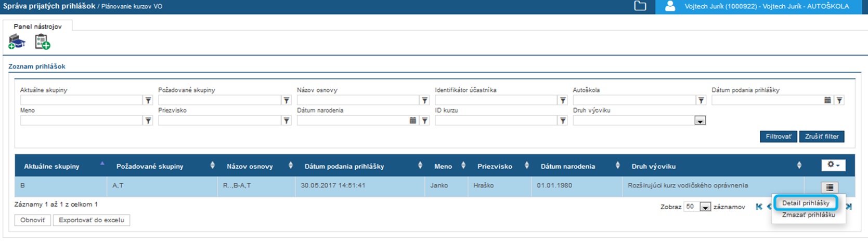
Task: Open row actions menu icon for Janko
Action: pos(830,187)
